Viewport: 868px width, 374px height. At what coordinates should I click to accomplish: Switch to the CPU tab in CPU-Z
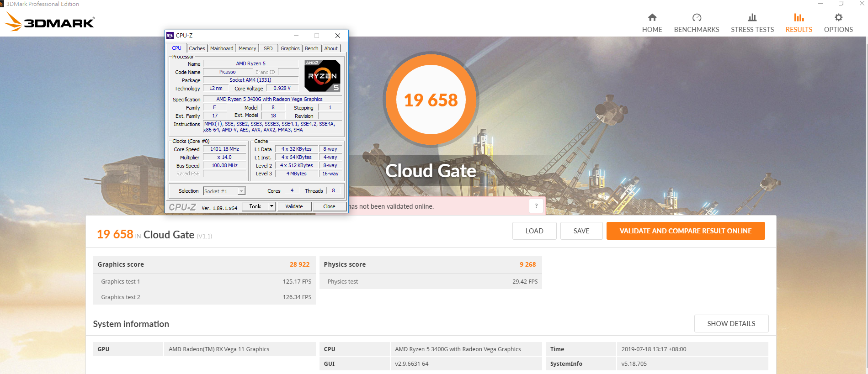[177, 48]
